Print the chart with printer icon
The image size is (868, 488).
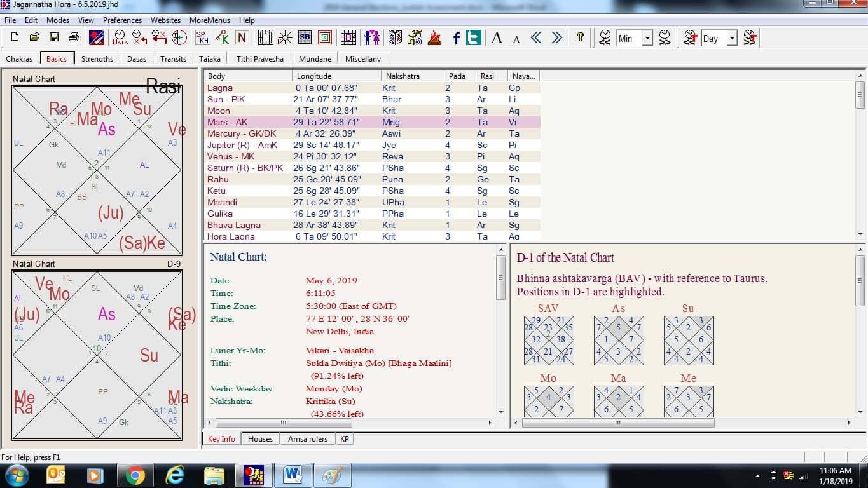73,37
